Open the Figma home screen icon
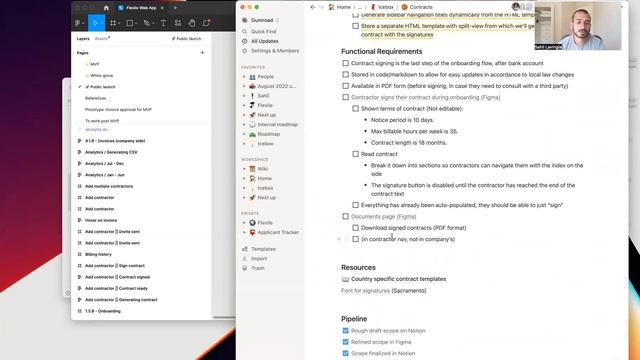640x360 pixels. tap(106, 8)
